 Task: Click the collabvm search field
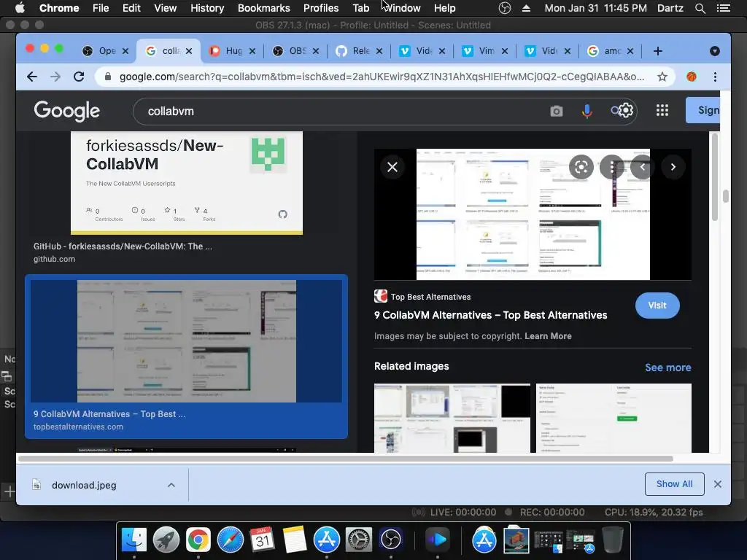coord(343,112)
